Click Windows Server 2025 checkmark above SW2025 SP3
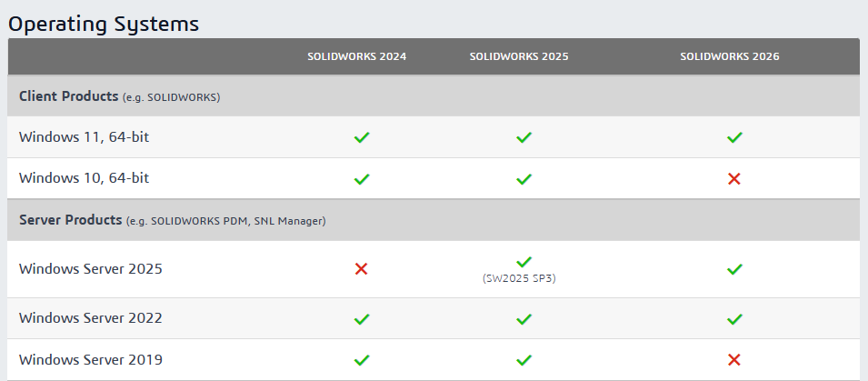The width and height of the screenshot is (868, 381). pos(524,262)
